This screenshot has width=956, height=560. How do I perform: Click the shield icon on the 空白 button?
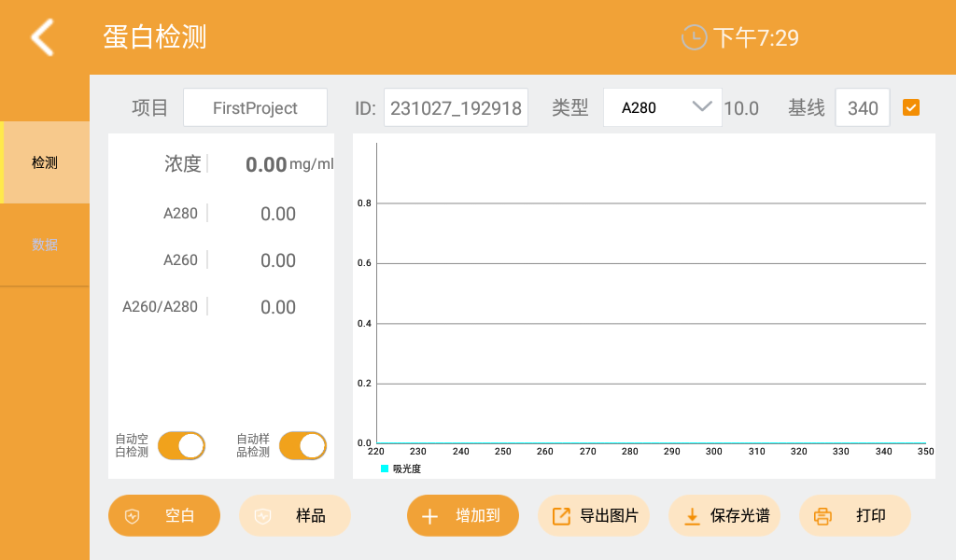tap(132, 515)
